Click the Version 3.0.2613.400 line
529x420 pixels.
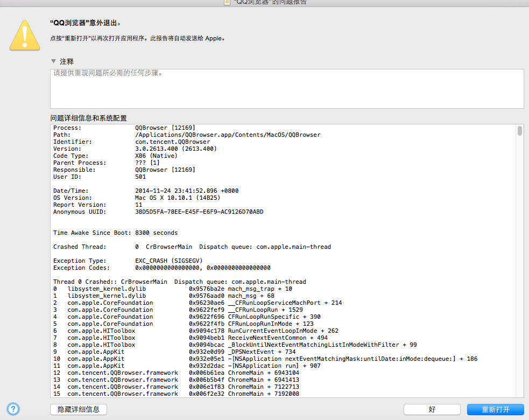(135, 149)
